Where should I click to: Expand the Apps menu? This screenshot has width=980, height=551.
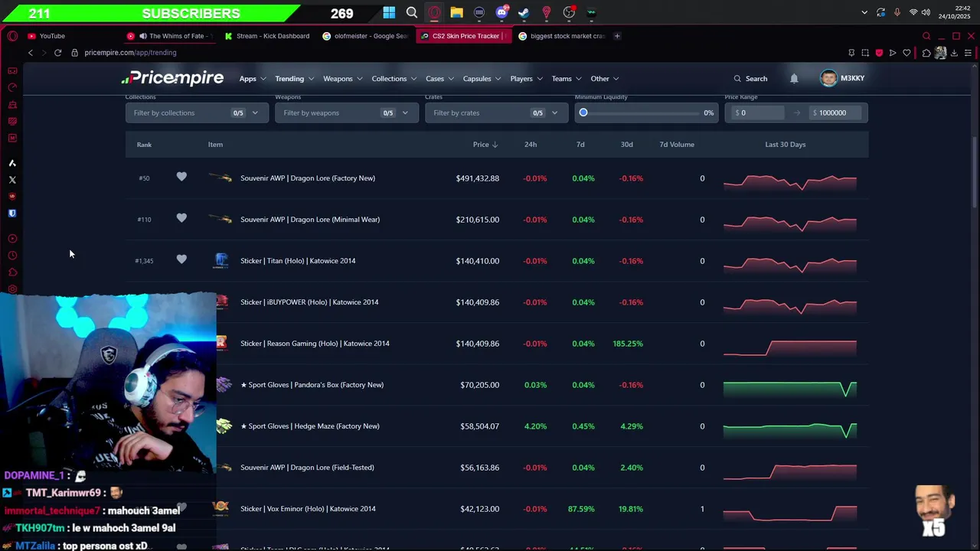click(x=252, y=78)
